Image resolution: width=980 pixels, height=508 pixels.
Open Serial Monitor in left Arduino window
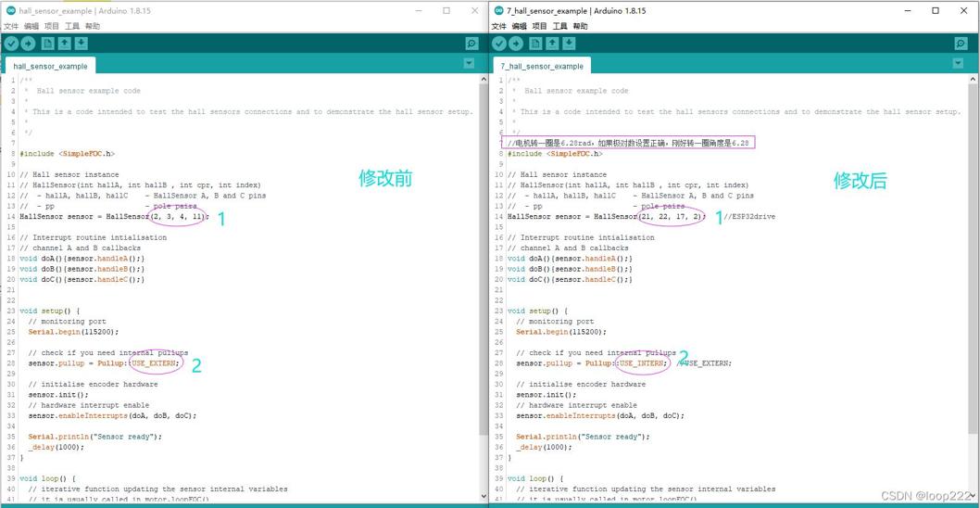click(471, 44)
